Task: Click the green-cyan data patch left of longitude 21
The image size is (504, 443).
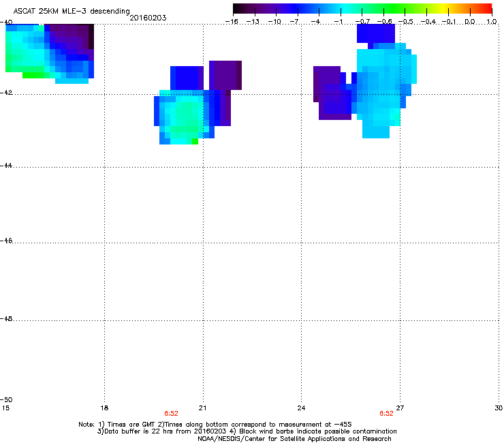Action: coord(185,117)
